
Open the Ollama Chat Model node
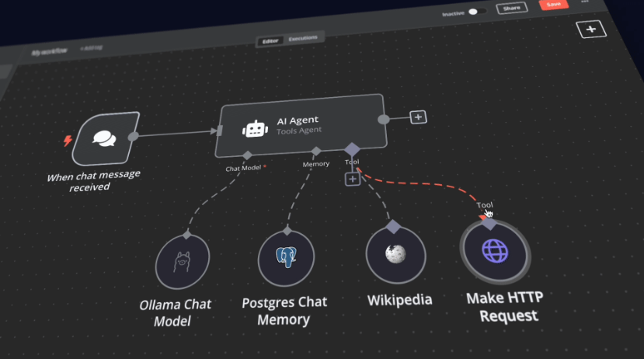(183, 262)
